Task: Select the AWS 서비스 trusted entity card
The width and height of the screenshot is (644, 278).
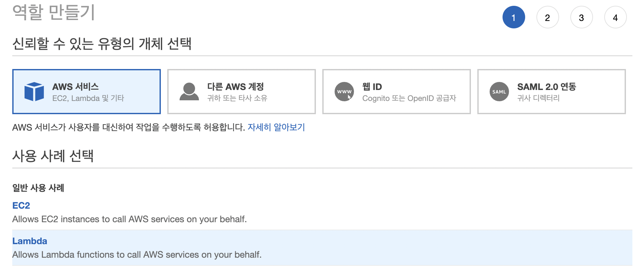Action: [x=87, y=92]
